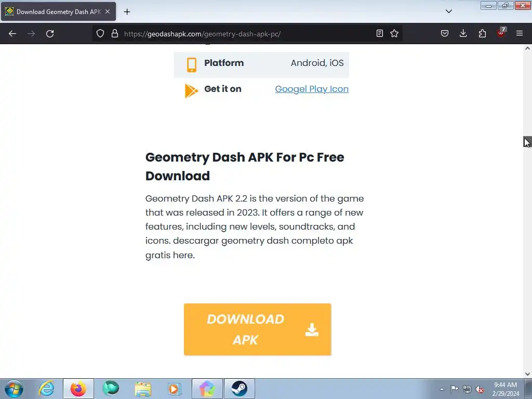Open a new tab
This screenshot has height=399, width=532.
tap(127, 12)
